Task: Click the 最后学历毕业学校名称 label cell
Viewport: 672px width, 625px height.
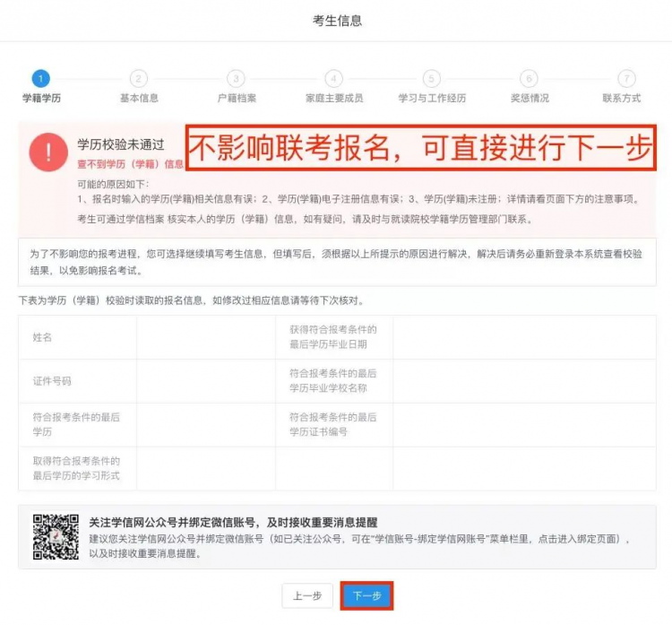Action: tap(333, 380)
